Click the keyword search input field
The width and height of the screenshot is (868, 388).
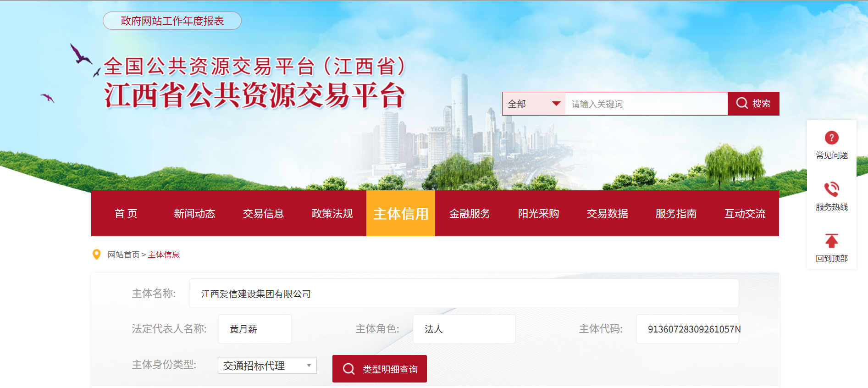[647, 104]
